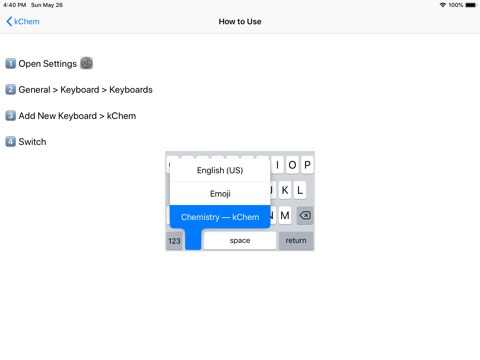Click the Wi-Fi icon in status bar
480x360 pixels.
443,5
